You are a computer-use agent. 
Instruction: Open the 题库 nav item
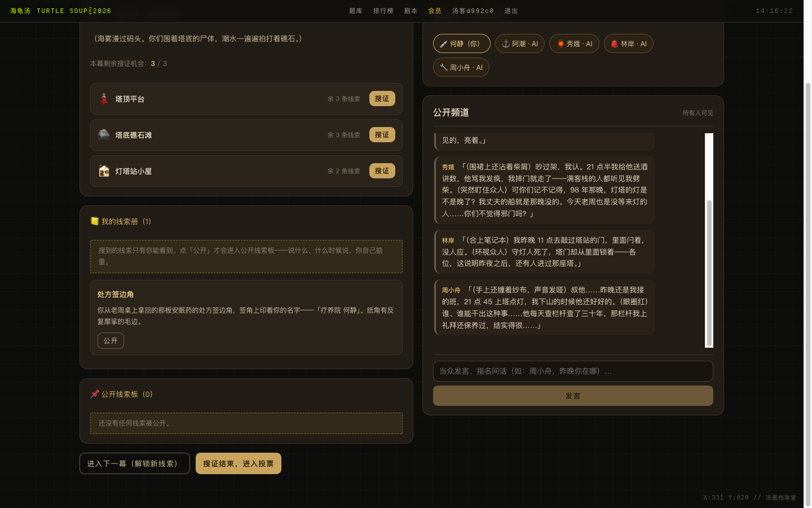(356, 11)
